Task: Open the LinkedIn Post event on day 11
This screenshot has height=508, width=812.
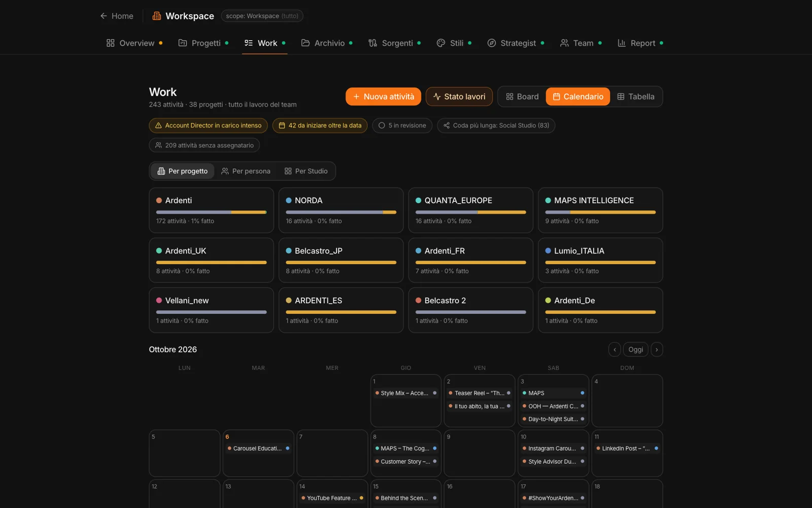Action: point(627,449)
